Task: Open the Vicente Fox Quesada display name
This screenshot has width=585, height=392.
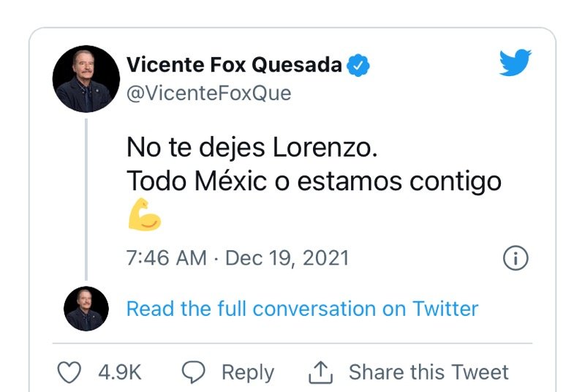Action: pyautogui.click(x=234, y=64)
